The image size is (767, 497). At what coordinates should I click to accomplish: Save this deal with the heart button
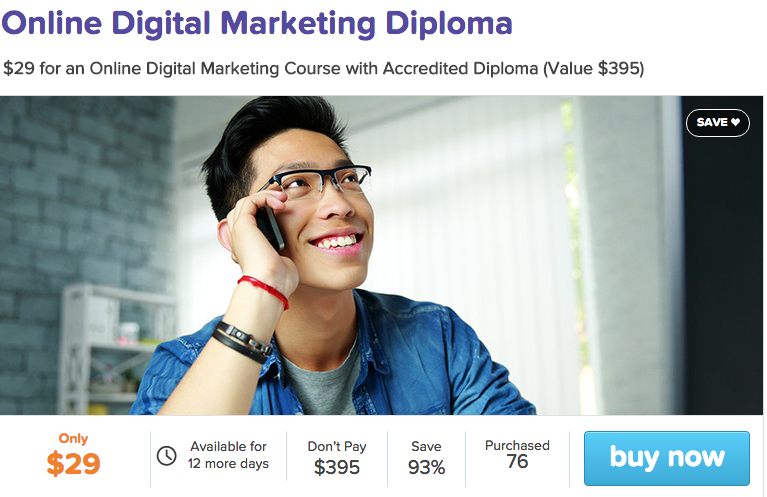click(718, 122)
